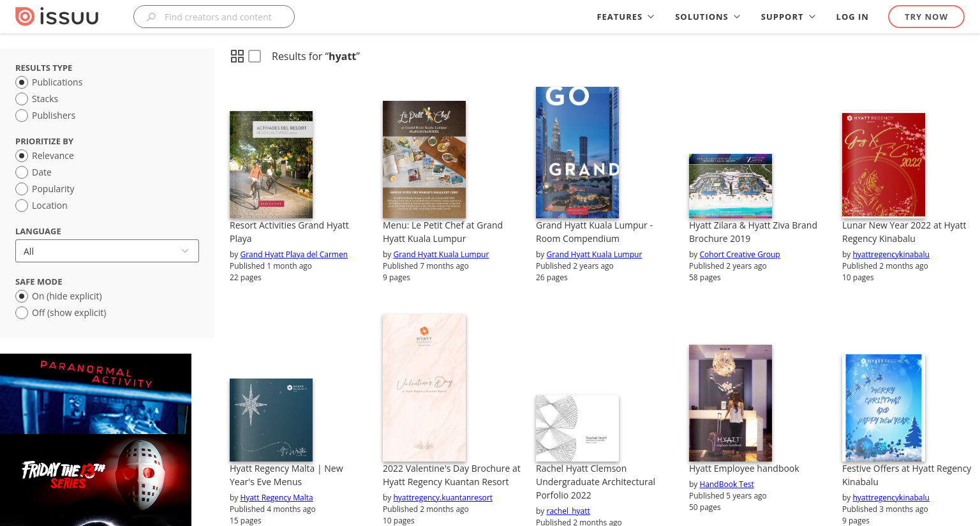Prioritize results by Popularity
This screenshot has width=980, height=526.
point(22,189)
